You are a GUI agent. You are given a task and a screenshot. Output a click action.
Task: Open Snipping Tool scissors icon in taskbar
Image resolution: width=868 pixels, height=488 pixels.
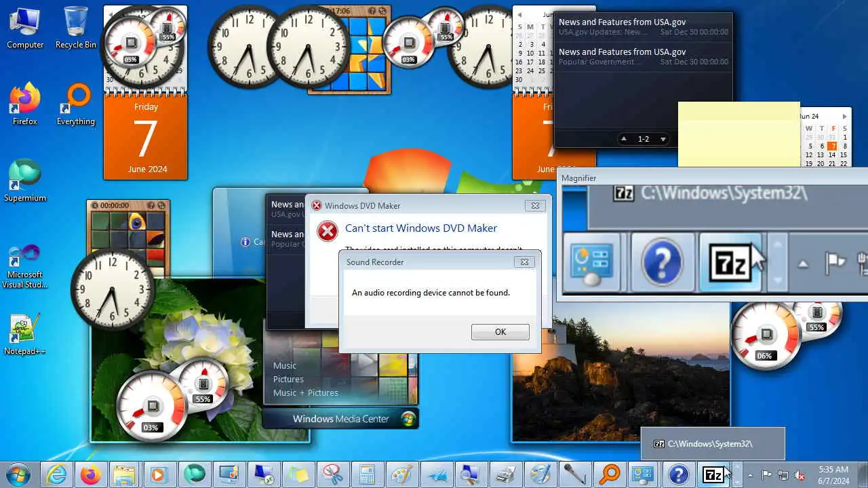click(x=333, y=475)
